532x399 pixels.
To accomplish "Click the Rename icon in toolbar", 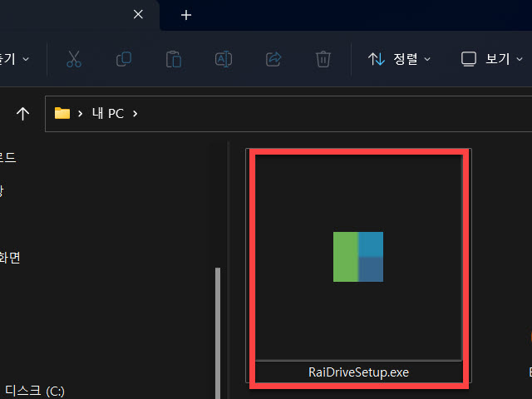I will pyautogui.click(x=224, y=59).
